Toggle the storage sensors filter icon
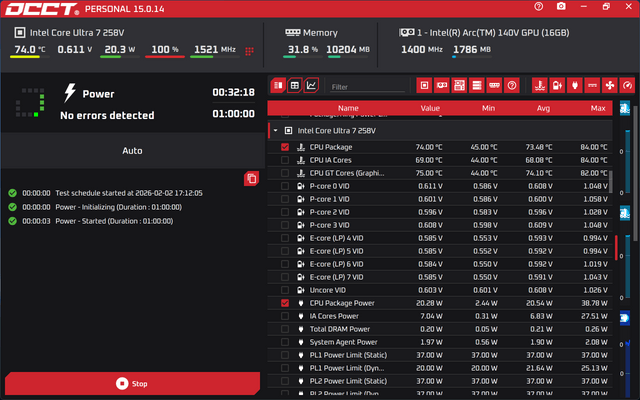This screenshot has height=400, width=640. [x=477, y=85]
